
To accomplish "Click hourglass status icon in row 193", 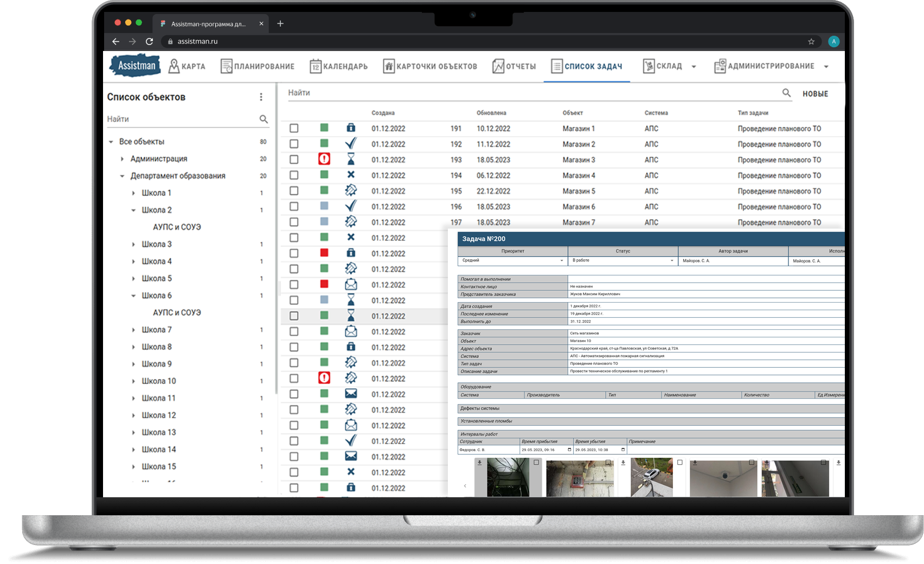I will pyautogui.click(x=351, y=159).
